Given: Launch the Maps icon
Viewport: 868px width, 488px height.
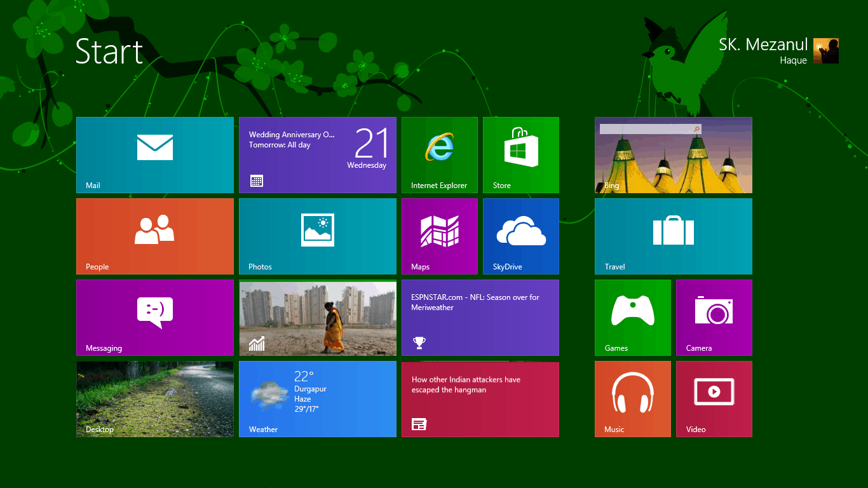Looking at the screenshot, I should pos(440,231).
